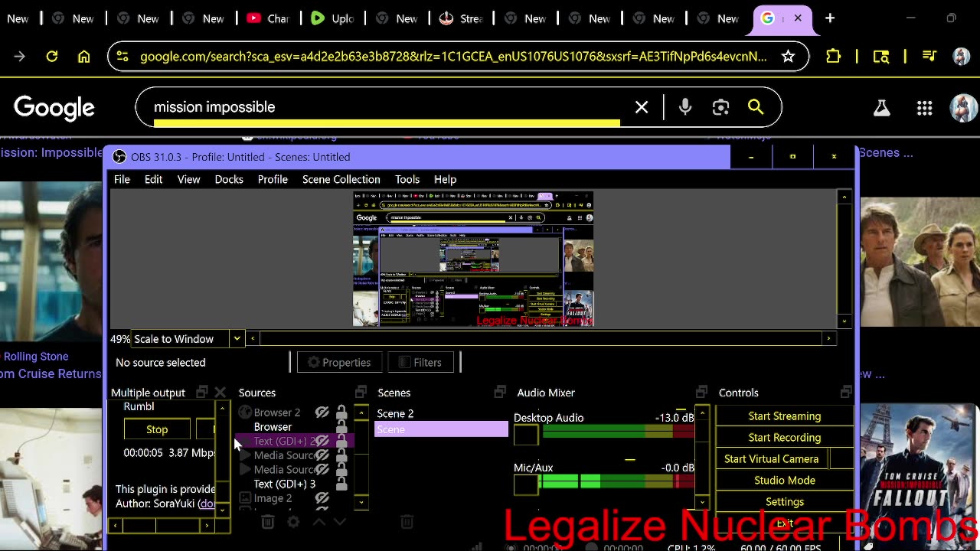The image size is (980, 551).
Task: Toggle lock on Browser 2 source
Action: pyautogui.click(x=341, y=412)
